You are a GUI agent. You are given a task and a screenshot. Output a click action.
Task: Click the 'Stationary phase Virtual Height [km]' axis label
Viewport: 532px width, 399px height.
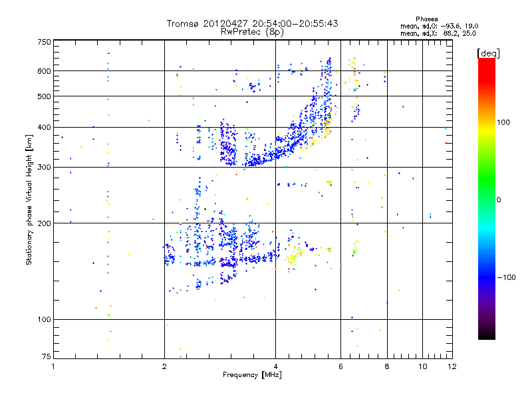click(x=29, y=199)
